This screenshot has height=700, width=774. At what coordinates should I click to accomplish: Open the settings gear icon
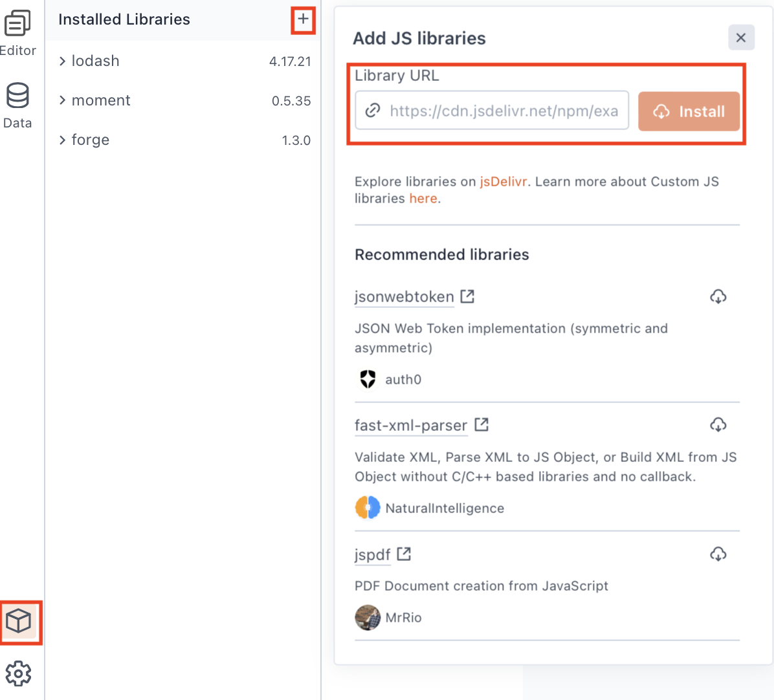[18, 673]
